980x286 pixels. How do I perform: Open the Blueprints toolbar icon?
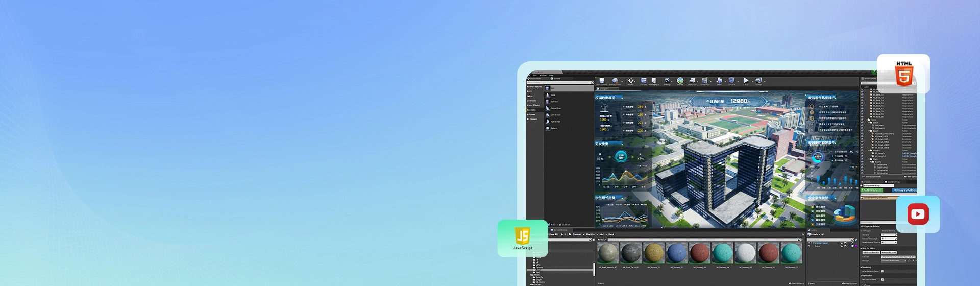[692, 81]
